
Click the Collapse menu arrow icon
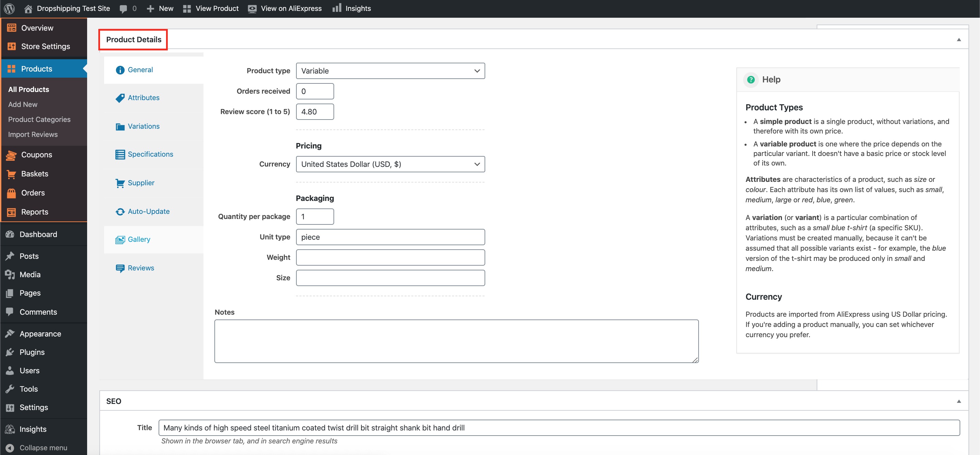[x=10, y=448]
